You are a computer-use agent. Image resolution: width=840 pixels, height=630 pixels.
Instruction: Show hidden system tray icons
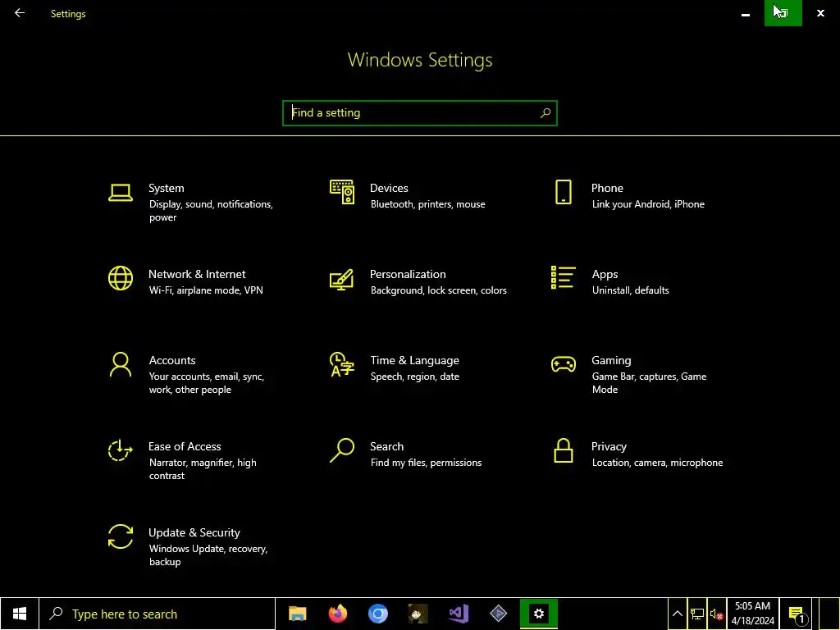point(677,614)
